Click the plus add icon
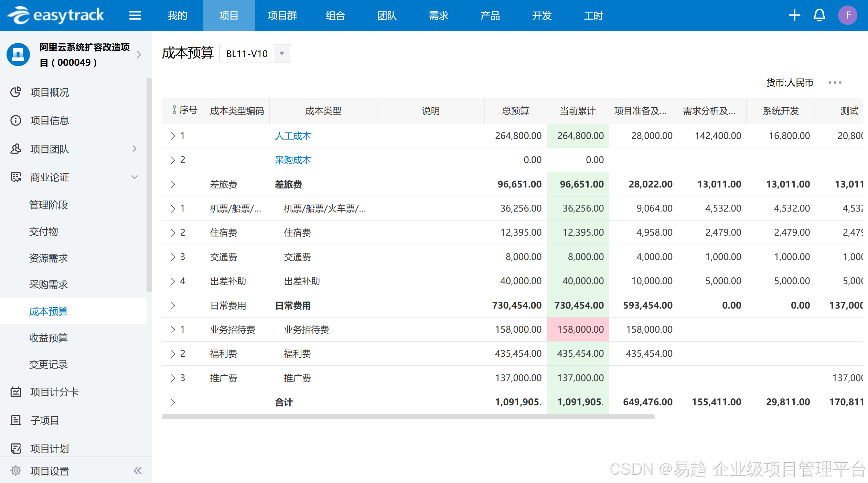 coord(794,15)
